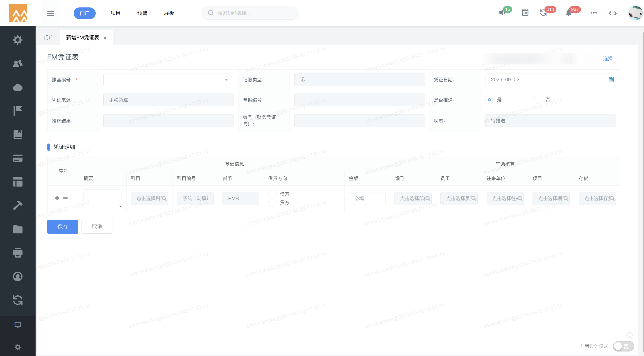Toggle the 开启设计模式 switch

coord(623,346)
